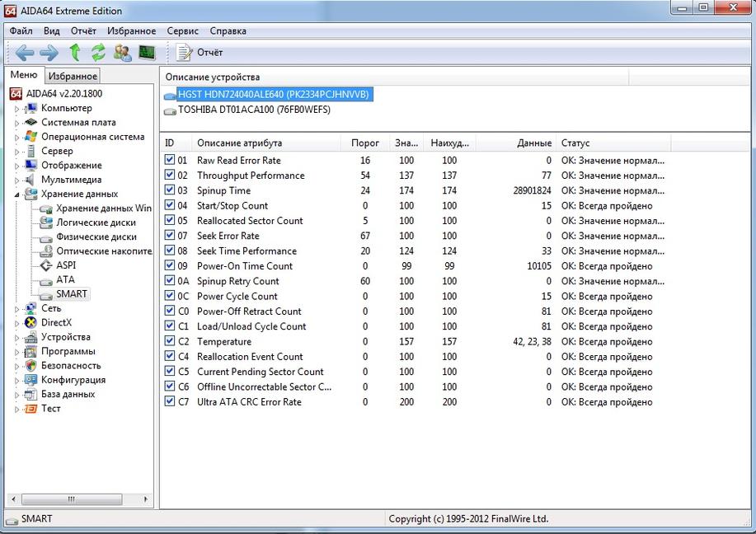Image resolution: width=756 pixels, height=534 pixels.
Task: Switch to the Меню sidebar tab
Action: pyautogui.click(x=24, y=75)
